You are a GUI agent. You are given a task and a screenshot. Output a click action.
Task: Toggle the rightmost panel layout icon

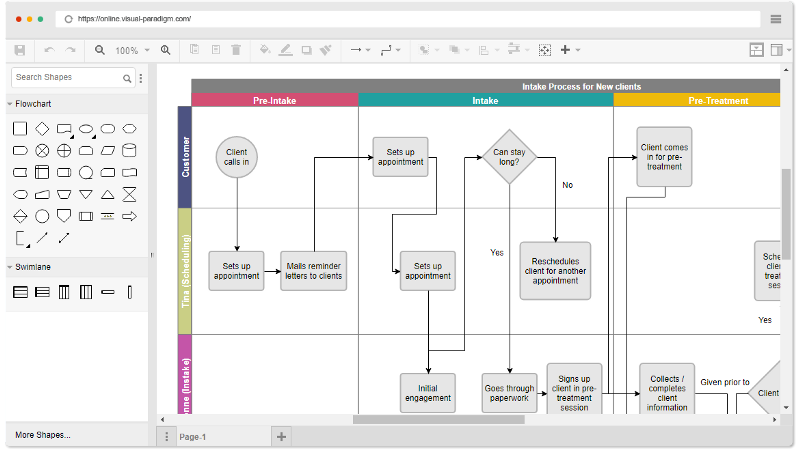point(778,50)
